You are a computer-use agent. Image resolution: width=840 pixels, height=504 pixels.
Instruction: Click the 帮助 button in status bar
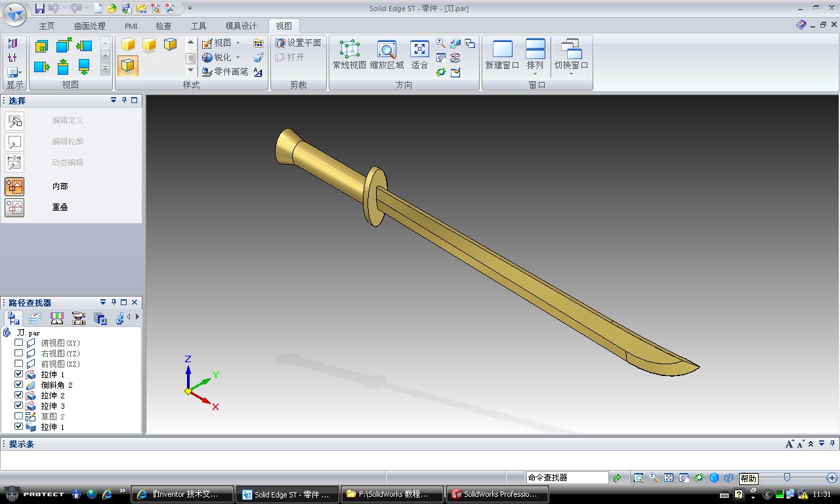coord(749,478)
